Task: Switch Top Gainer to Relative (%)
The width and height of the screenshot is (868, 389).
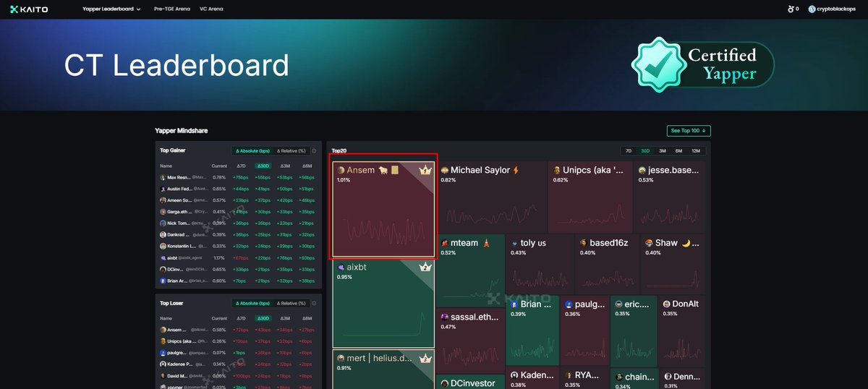Action: pos(292,151)
